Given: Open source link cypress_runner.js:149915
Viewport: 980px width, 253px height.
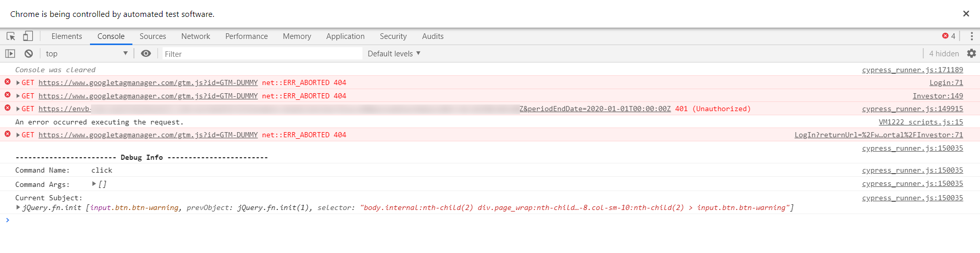Looking at the screenshot, I should pos(913,109).
